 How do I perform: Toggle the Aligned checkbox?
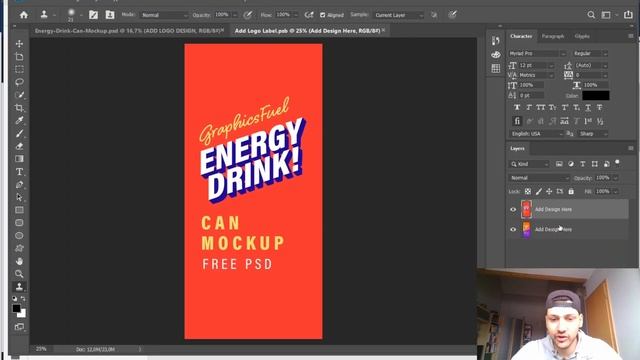[x=322, y=15]
